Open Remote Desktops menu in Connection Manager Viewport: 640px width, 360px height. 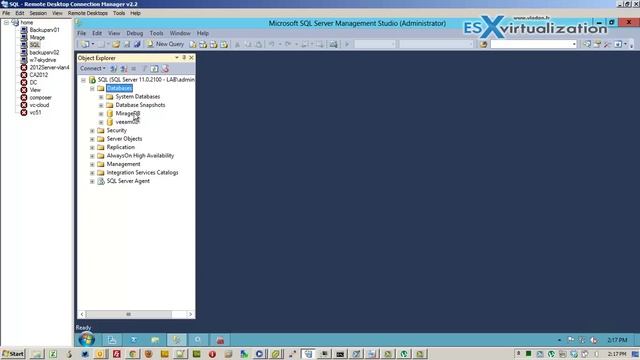pyautogui.click(x=88, y=13)
